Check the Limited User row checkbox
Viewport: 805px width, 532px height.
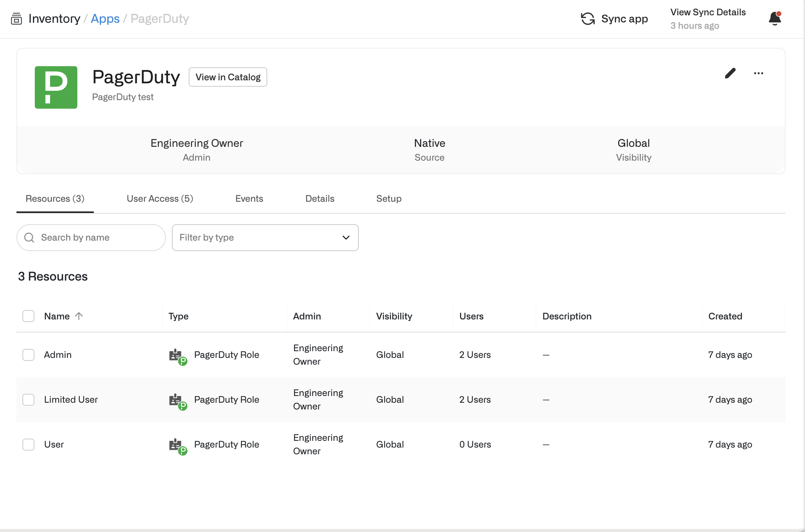click(x=28, y=400)
